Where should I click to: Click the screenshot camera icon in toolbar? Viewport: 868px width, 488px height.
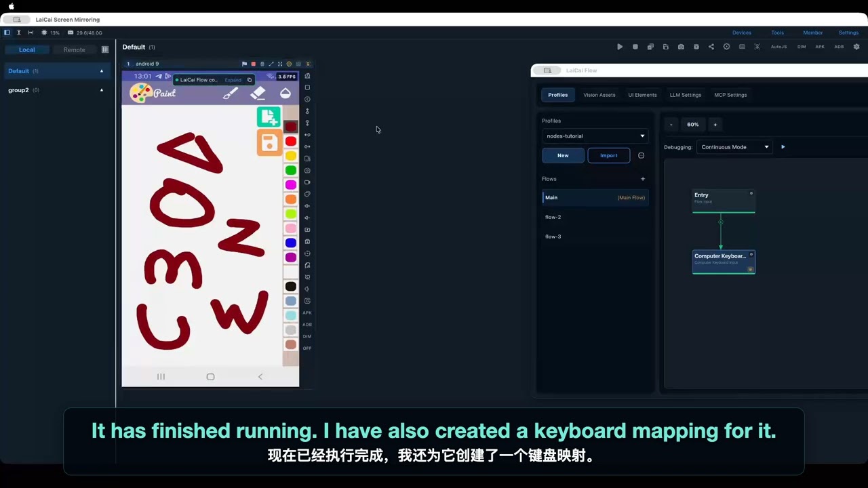pyautogui.click(x=681, y=47)
